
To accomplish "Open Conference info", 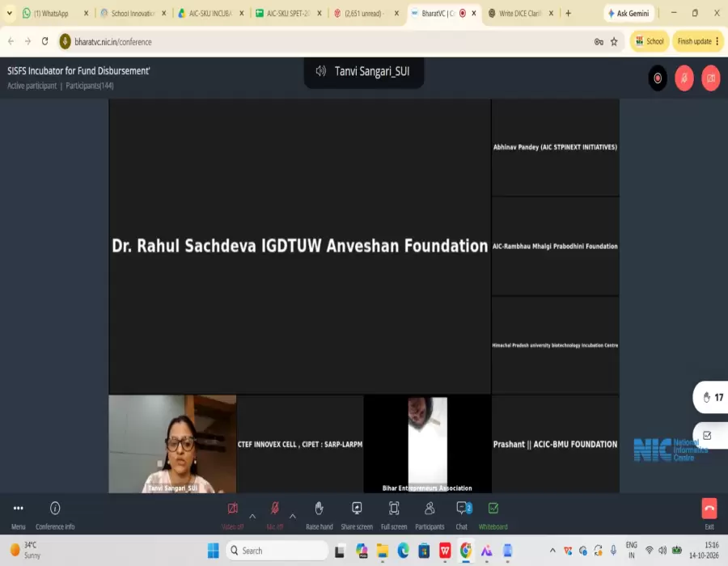I will coord(55,515).
